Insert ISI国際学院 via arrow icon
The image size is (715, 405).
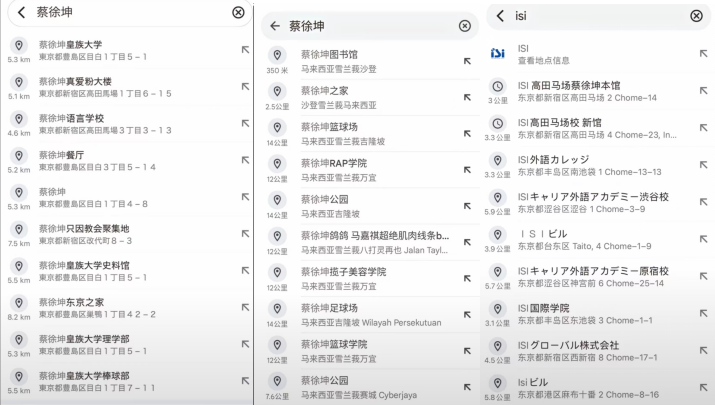coord(704,313)
